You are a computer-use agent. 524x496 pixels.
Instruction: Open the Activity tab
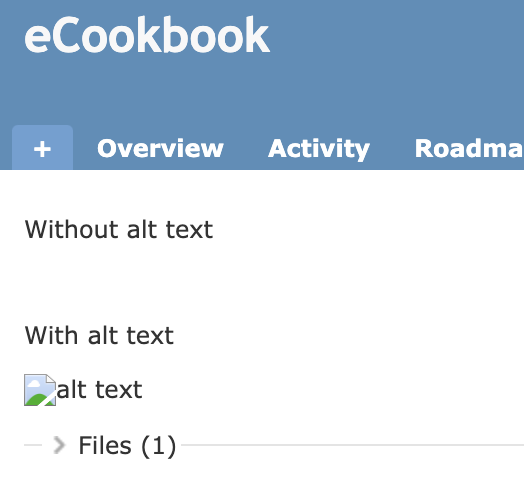tap(319, 148)
